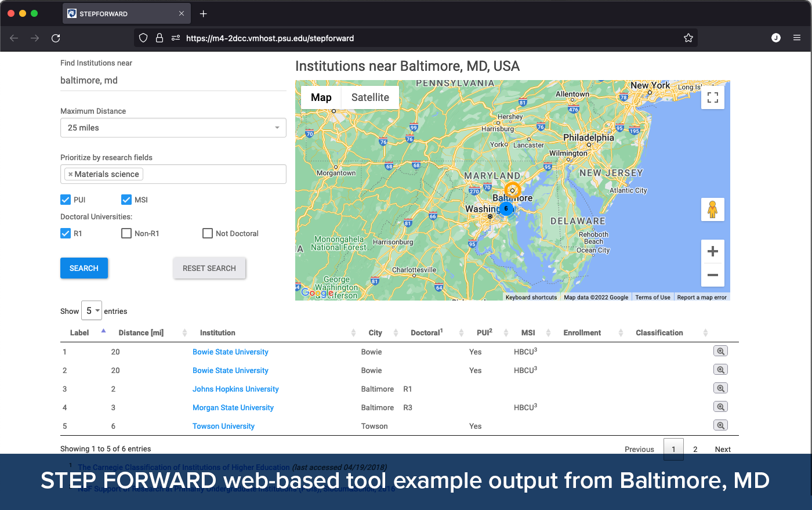
Task: Sort table by Doctoral column
Action: pos(435,332)
